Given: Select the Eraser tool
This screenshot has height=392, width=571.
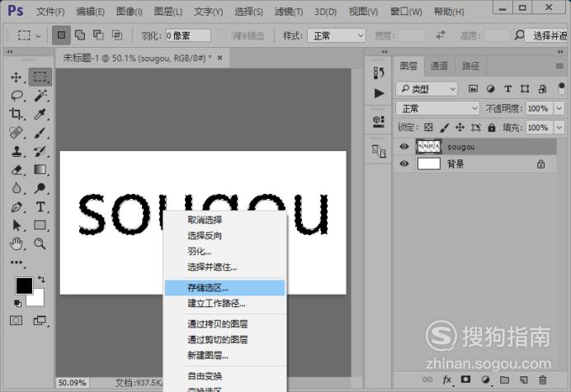Looking at the screenshot, I should (x=17, y=170).
